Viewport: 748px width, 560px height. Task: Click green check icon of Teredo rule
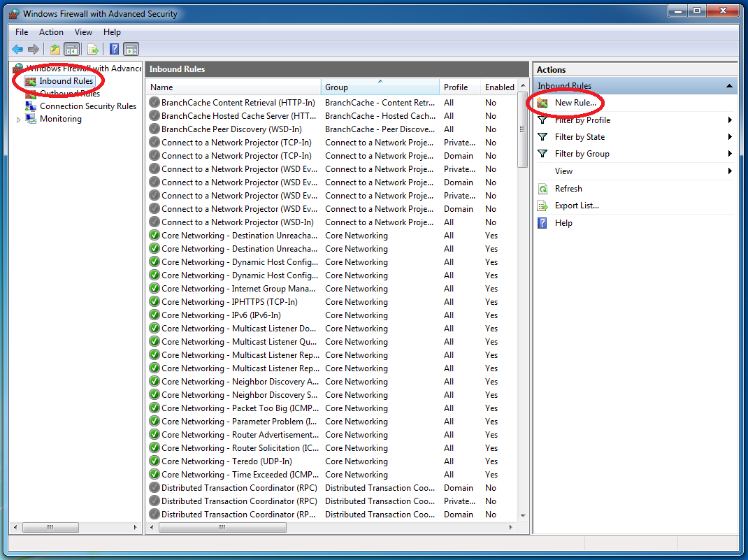pos(154,461)
